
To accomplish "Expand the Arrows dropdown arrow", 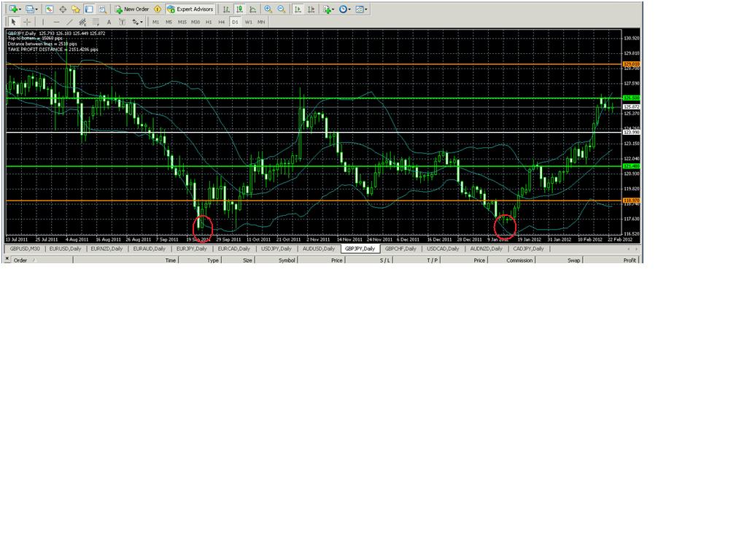I will [142, 23].
